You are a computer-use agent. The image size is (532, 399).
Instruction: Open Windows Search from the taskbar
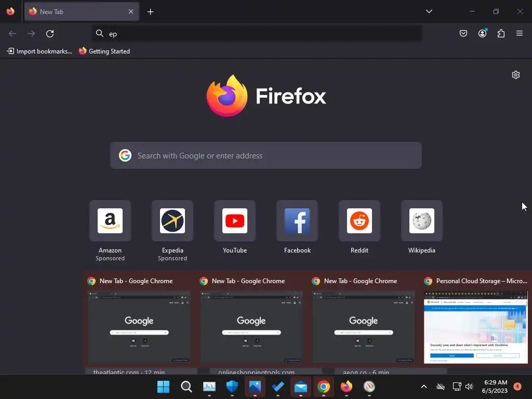pyautogui.click(x=187, y=387)
